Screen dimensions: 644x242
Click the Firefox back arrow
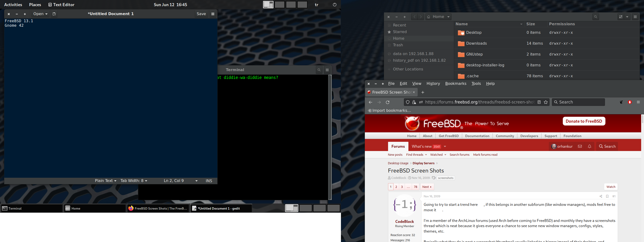pyautogui.click(x=371, y=102)
